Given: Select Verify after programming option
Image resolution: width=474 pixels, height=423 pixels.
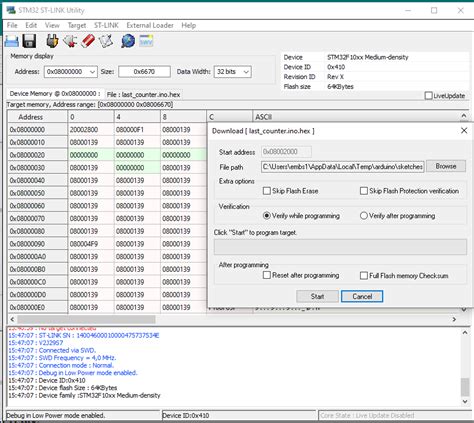Looking at the screenshot, I should tap(364, 216).
